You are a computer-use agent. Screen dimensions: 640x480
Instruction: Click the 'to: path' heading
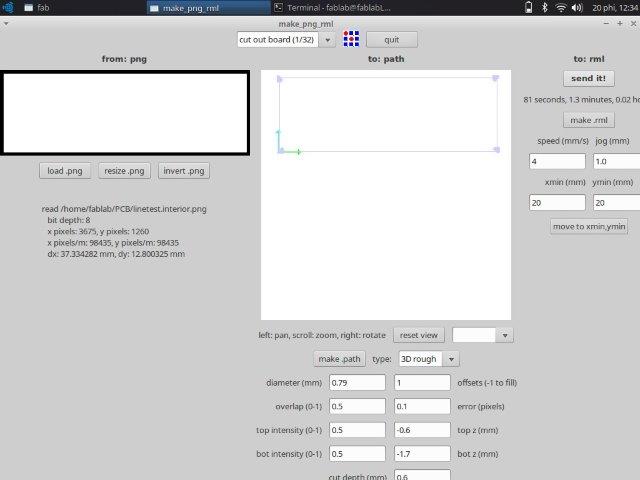386,59
